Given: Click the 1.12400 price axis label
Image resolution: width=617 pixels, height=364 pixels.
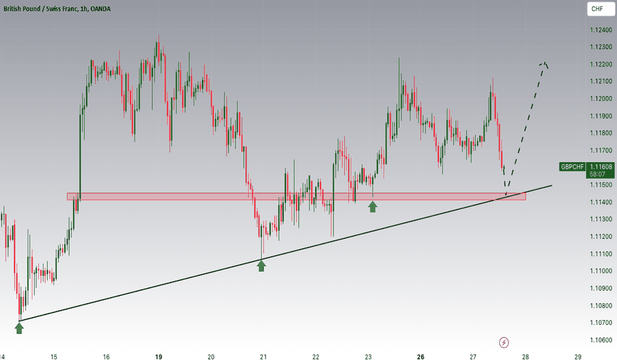Looking at the screenshot, I should 601,30.
